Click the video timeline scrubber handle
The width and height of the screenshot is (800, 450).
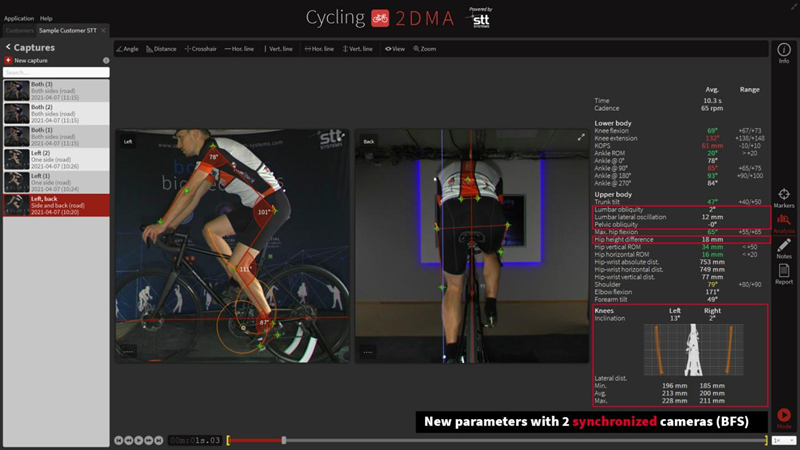284,440
